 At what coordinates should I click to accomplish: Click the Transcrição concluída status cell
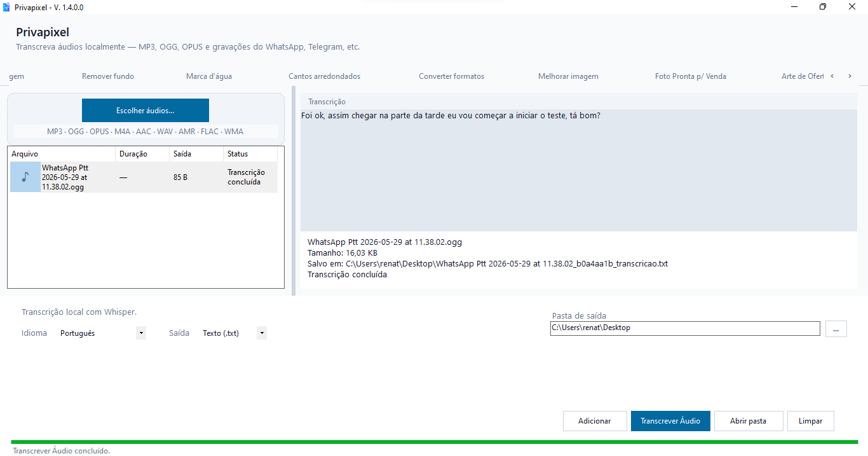(246, 177)
